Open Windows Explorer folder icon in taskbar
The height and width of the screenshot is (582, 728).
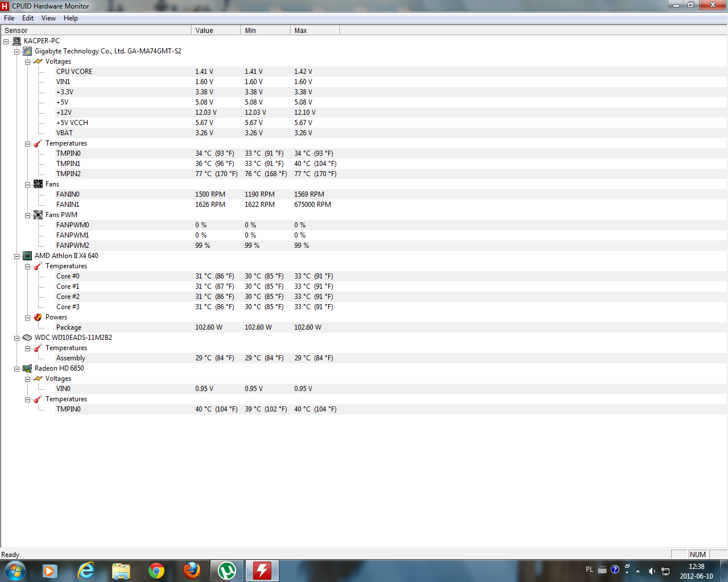click(x=121, y=571)
